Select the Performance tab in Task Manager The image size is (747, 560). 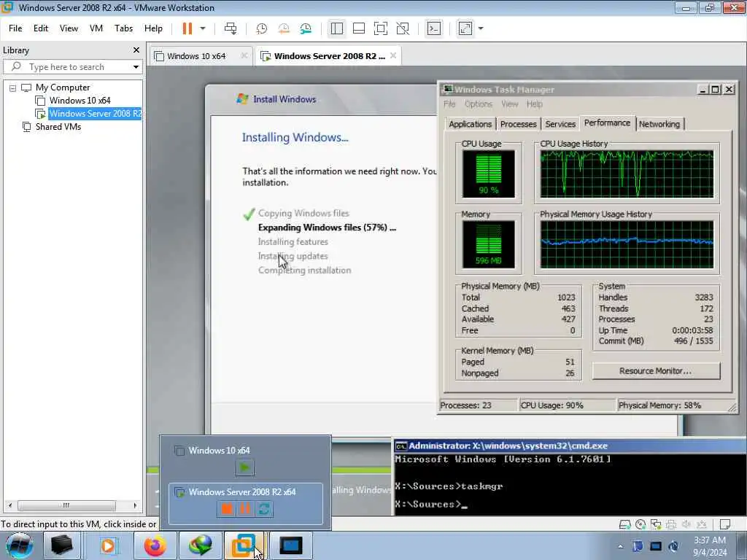pos(607,122)
